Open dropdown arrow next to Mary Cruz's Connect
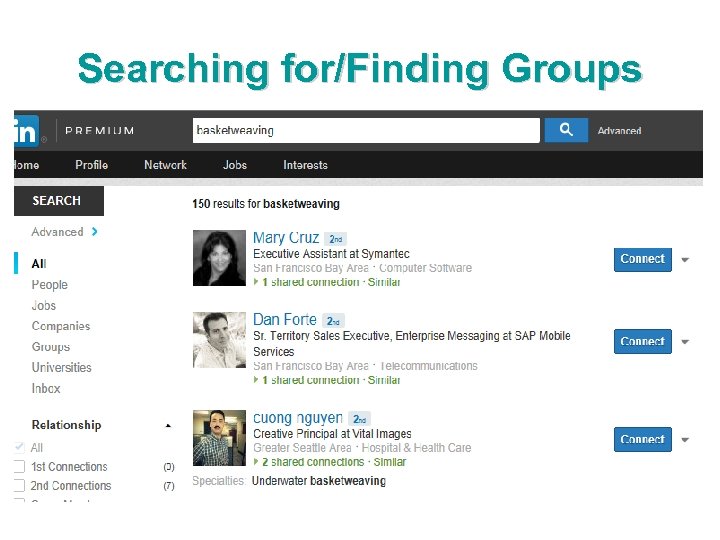The width and height of the screenshot is (720, 540). [x=685, y=260]
